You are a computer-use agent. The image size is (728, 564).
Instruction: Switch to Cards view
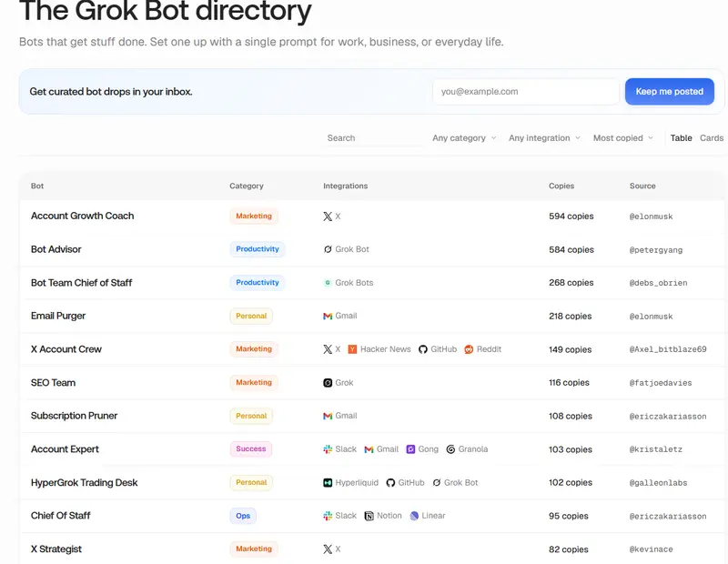click(712, 138)
